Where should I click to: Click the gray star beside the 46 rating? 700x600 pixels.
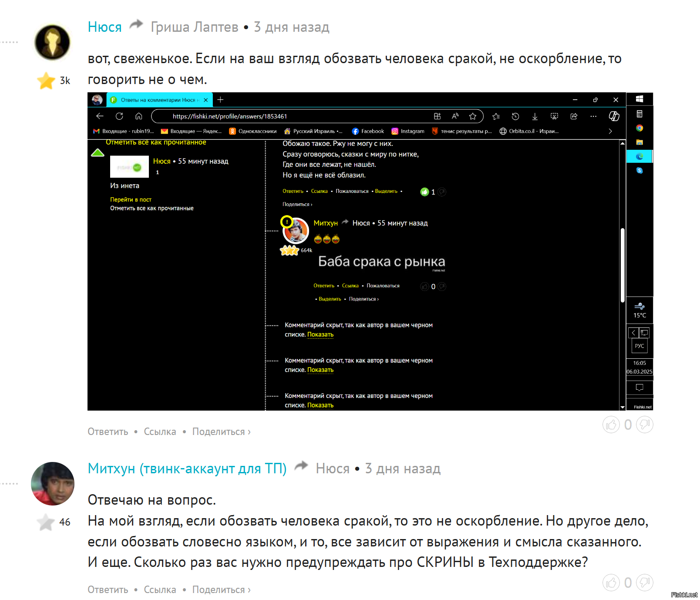click(x=46, y=522)
